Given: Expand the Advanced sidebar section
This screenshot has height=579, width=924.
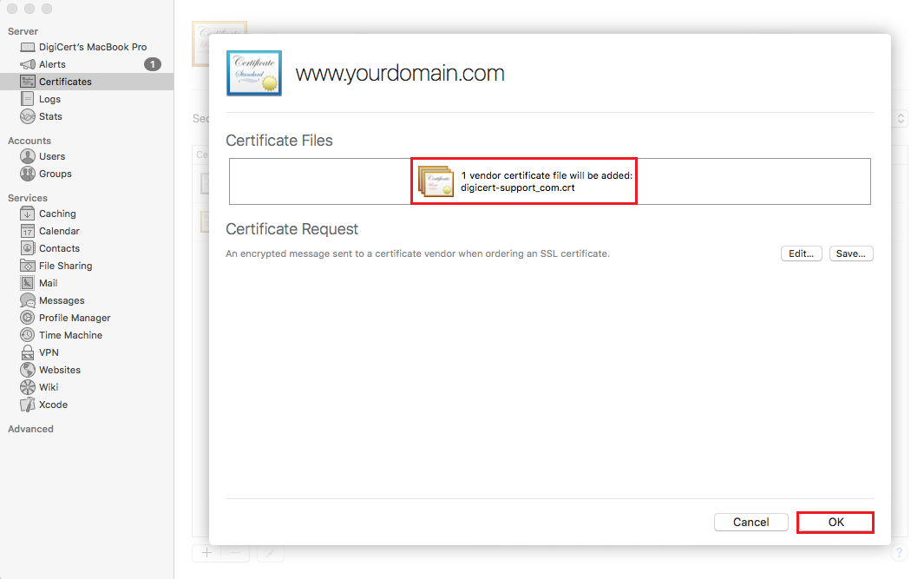Looking at the screenshot, I should click(30, 429).
